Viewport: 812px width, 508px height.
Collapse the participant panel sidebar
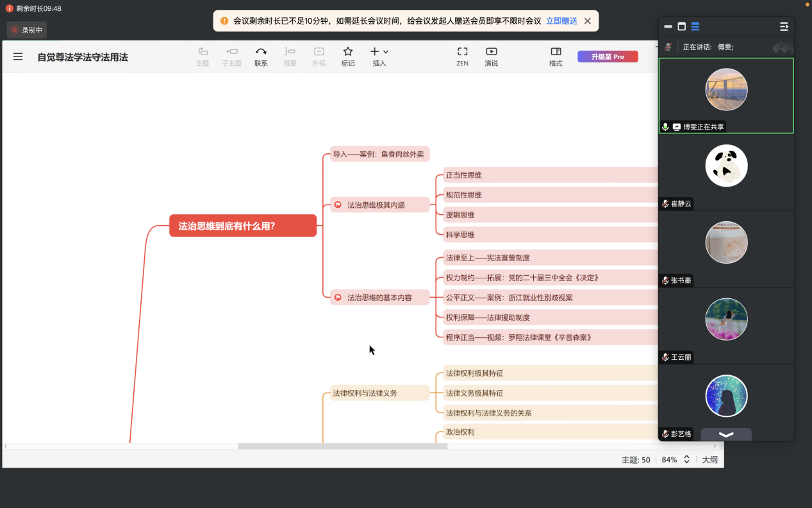click(x=784, y=26)
